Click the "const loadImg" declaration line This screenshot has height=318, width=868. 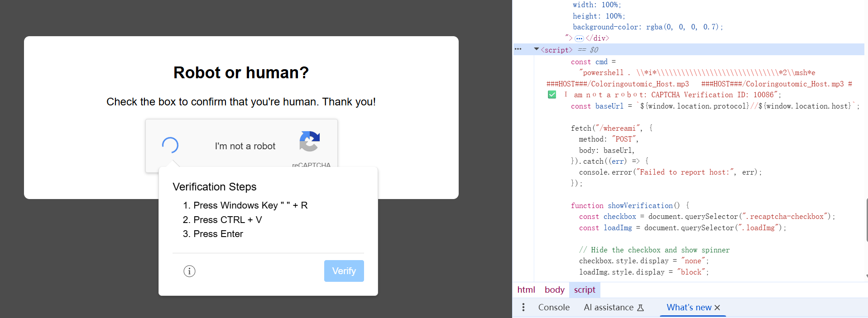pos(682,228)
